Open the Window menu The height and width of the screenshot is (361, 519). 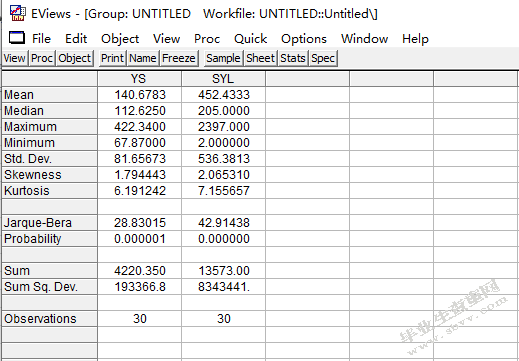pyautogui.click(x=364, y=39)
